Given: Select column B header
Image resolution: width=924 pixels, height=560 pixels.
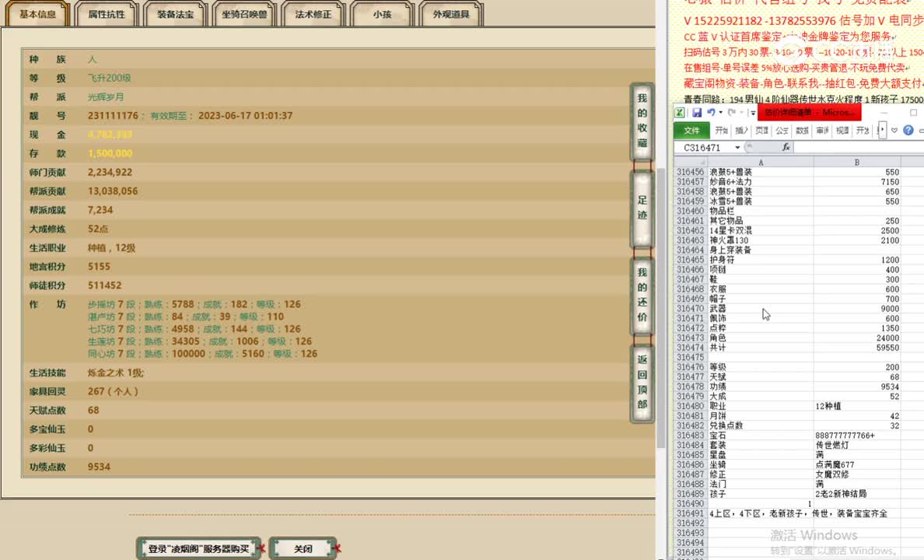Looking at the screenshot, I should (x=857, y=162).
